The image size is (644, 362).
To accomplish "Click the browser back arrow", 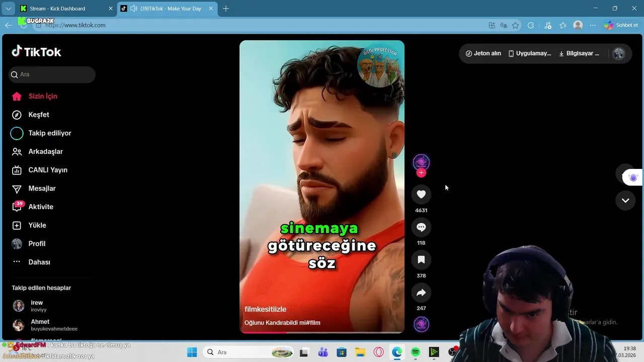I will click(8, 25).
